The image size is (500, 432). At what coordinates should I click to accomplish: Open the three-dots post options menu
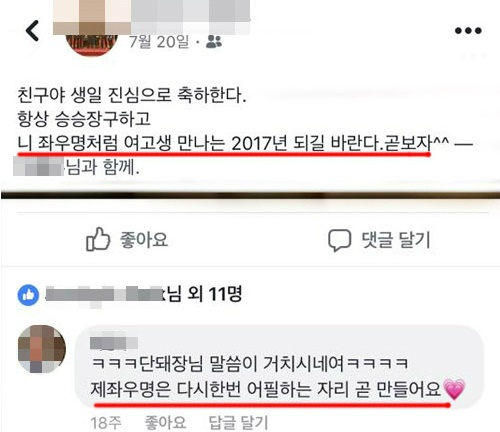click(x=468, y=31)
